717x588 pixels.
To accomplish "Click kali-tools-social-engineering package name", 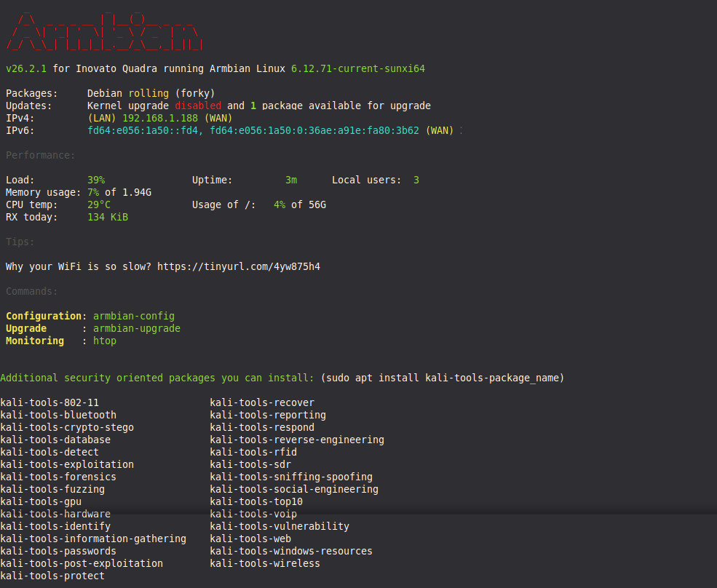I will pyautogui.click(x=294, y=489).
